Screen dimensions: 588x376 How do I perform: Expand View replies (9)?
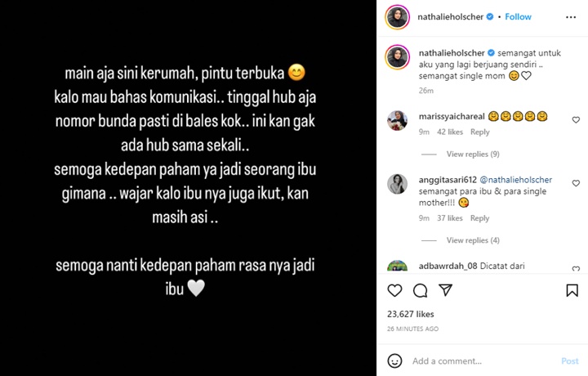tap(473, 154)
